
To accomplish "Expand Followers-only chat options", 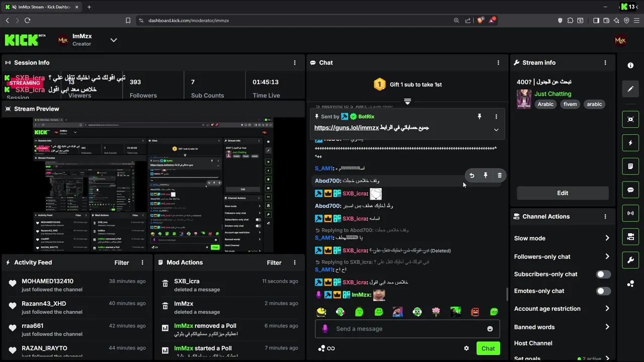I will tap(607, 256).
